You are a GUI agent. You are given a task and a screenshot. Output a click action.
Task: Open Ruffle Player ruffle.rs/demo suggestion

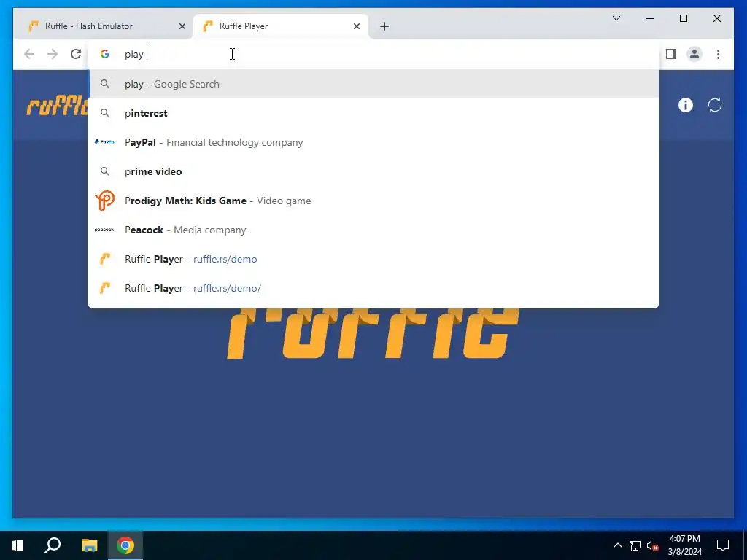373,259
